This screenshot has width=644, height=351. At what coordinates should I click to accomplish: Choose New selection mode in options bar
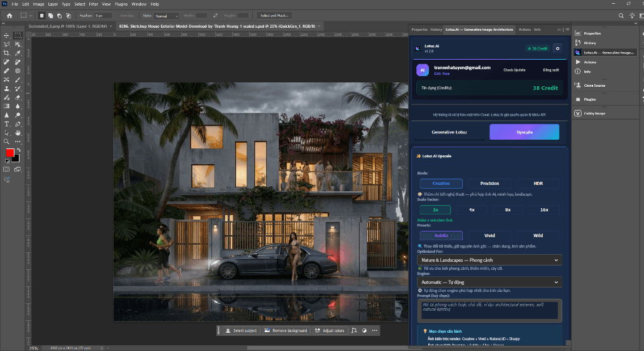42,16
